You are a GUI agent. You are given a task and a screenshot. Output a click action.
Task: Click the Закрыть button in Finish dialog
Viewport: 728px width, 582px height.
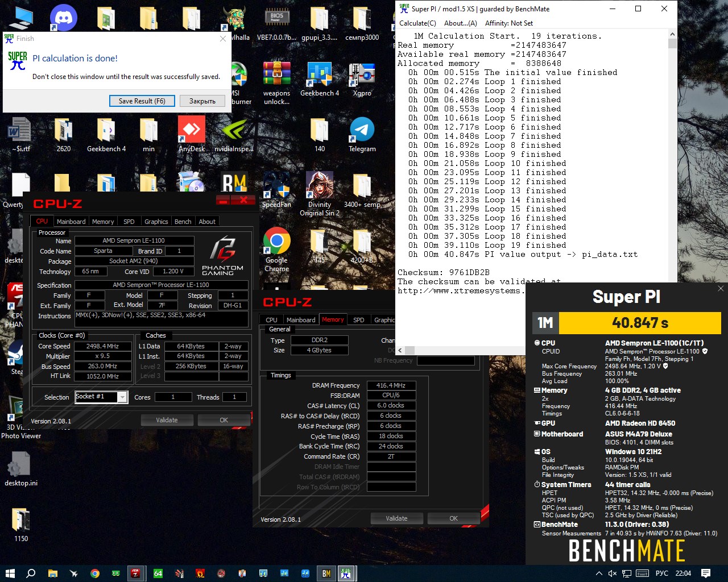tap(202, 101)
